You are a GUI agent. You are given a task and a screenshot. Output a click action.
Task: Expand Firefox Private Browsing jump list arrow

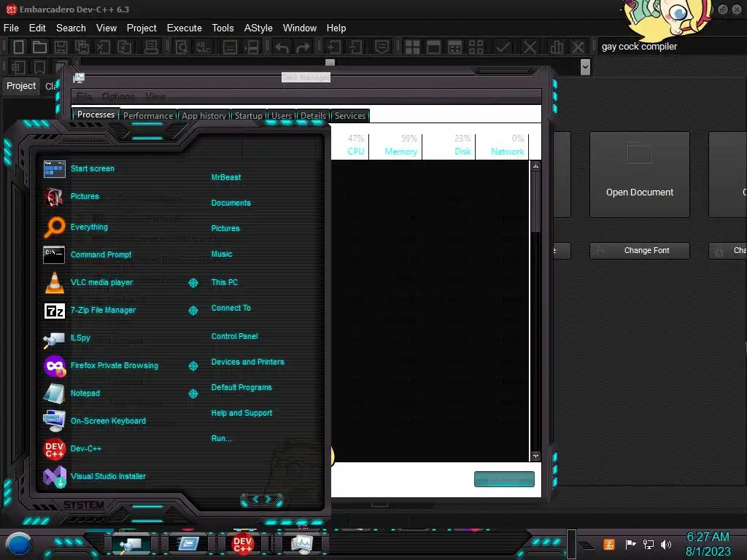pos(193,366)
